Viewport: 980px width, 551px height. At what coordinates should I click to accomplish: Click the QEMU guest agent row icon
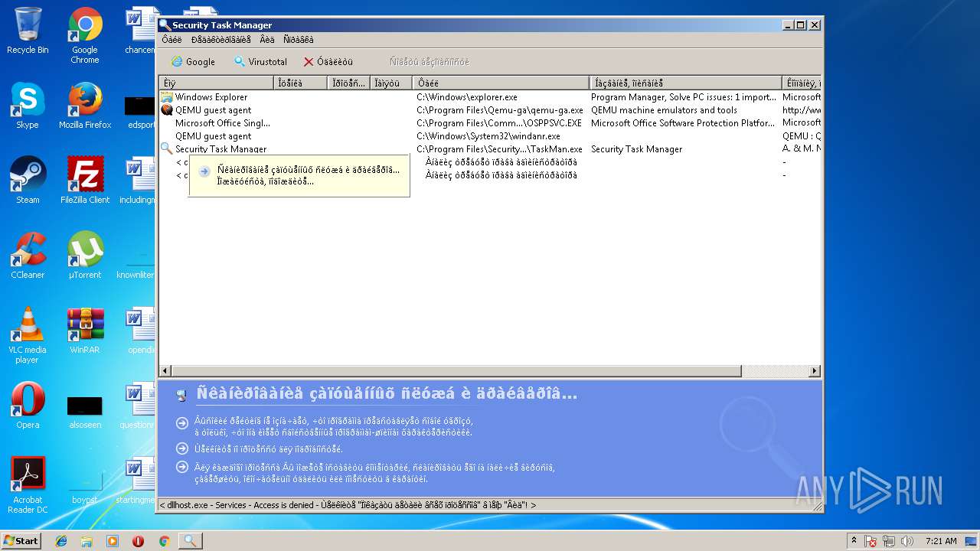pos(166,110)
